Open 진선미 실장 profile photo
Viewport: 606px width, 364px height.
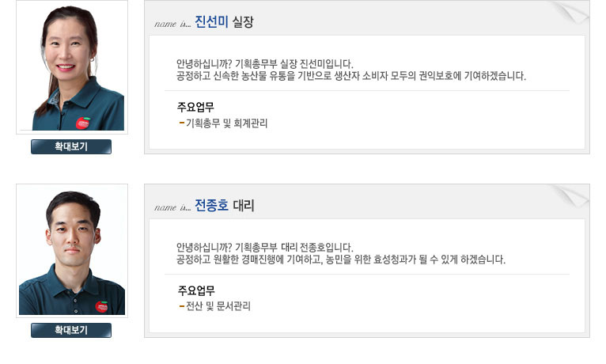point(72,67)
